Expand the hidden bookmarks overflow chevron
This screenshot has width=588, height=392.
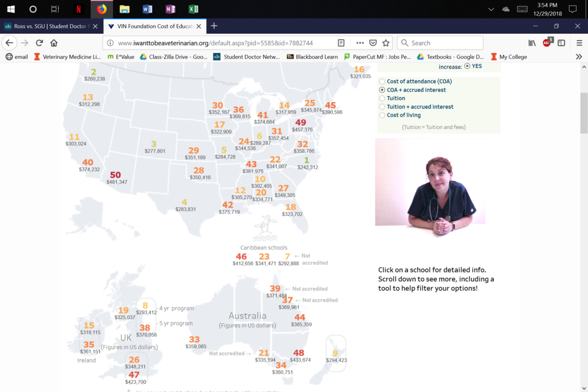pos(579,57)
